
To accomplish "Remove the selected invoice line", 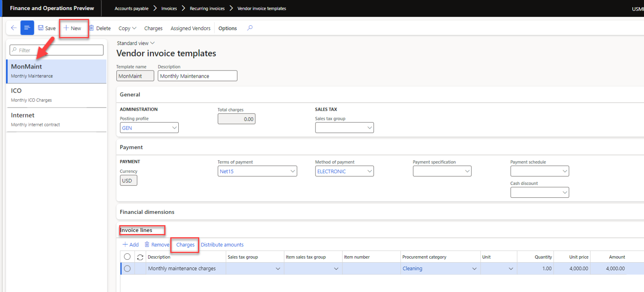I will [x=157, y=244].
